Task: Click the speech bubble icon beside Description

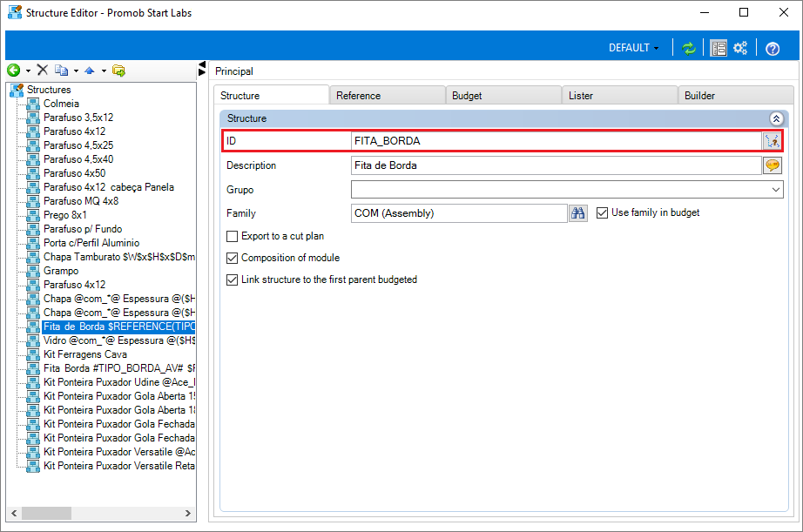Action: pyautogui.click(x=773, y=165)
